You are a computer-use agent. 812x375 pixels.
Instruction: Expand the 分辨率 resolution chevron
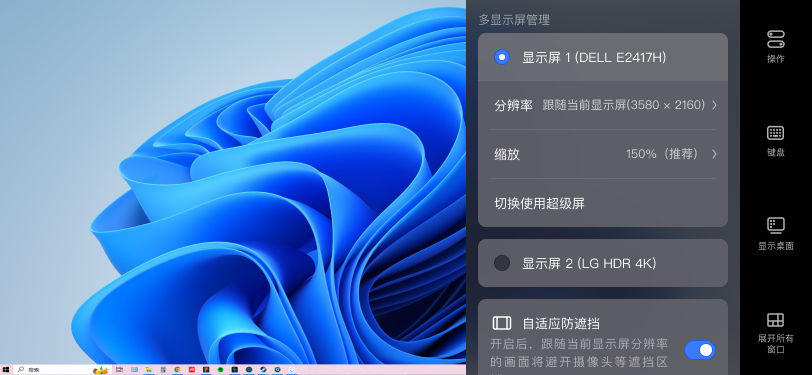click(714, 105)
